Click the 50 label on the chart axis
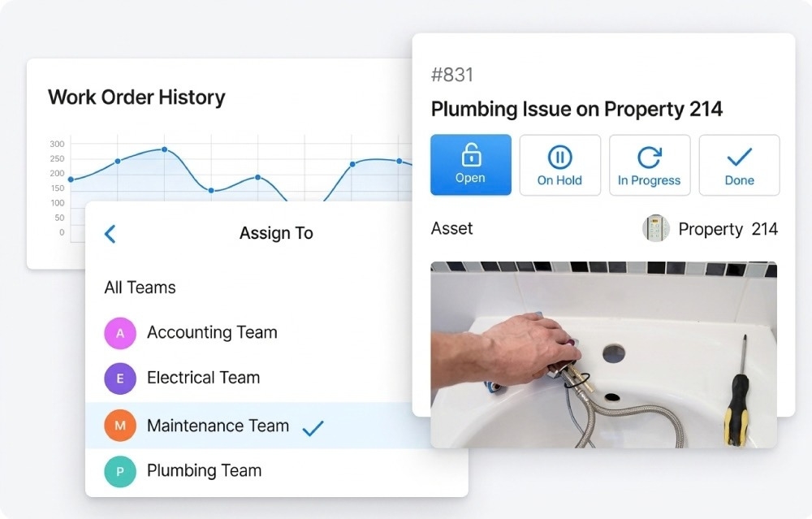 click(x=59, y=218)
